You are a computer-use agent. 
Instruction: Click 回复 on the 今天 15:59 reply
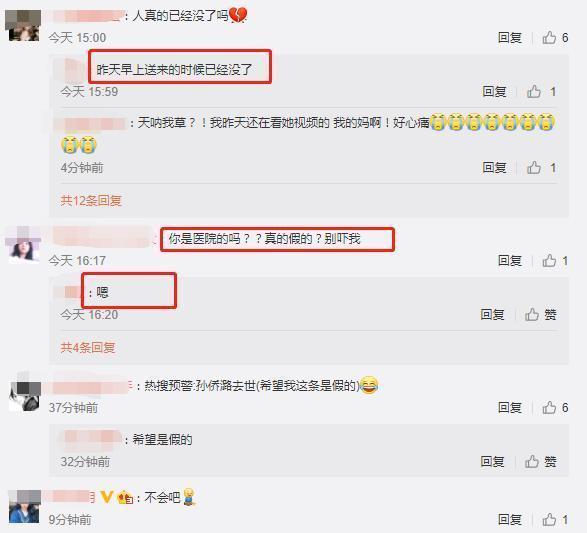(494, 91)
